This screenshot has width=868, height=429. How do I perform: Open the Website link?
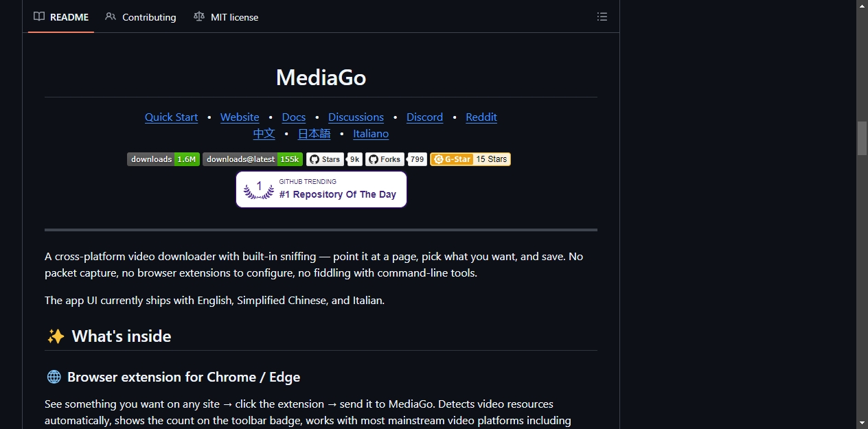240,117
